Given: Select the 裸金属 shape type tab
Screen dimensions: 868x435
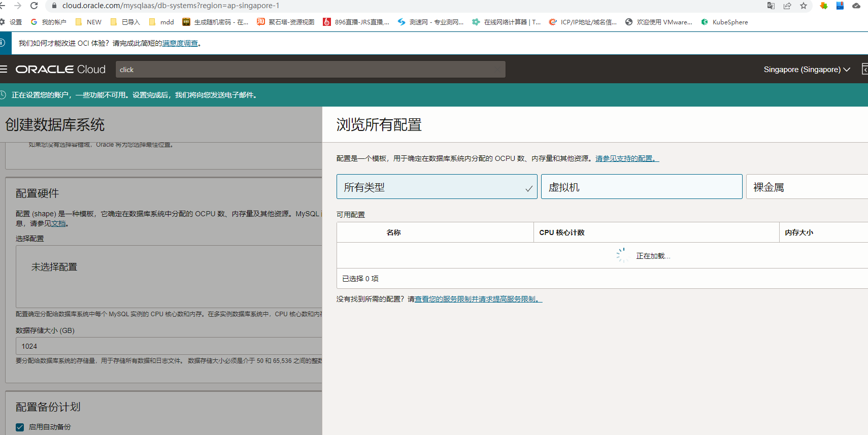Looking at the screenshot, I should pyautogui.click(x=806, y=187).
